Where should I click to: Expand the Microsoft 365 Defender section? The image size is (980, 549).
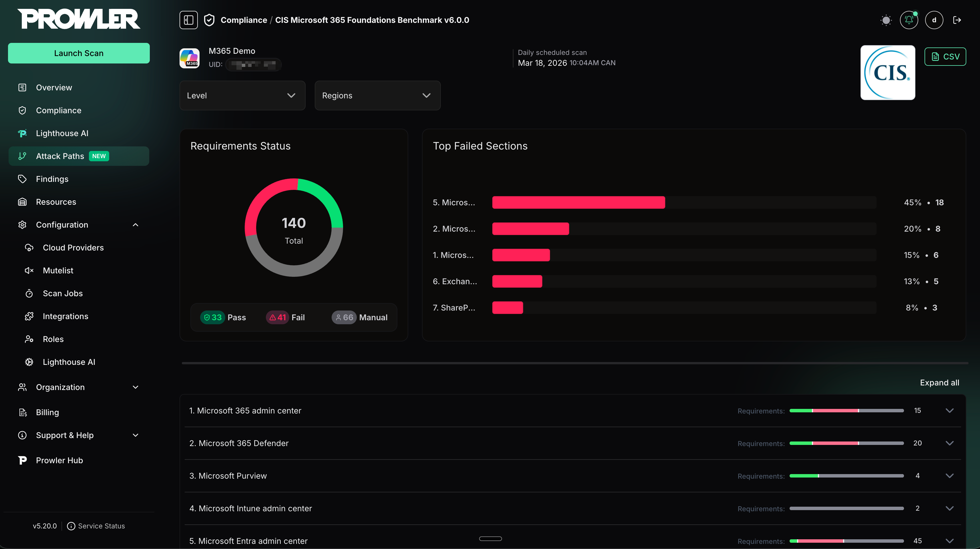coord(949,443)
